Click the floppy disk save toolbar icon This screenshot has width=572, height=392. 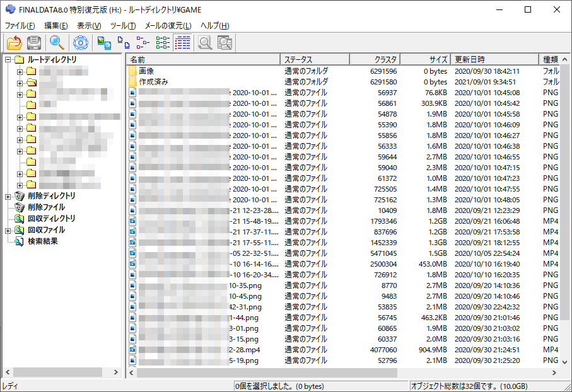(x=34, y=43)
